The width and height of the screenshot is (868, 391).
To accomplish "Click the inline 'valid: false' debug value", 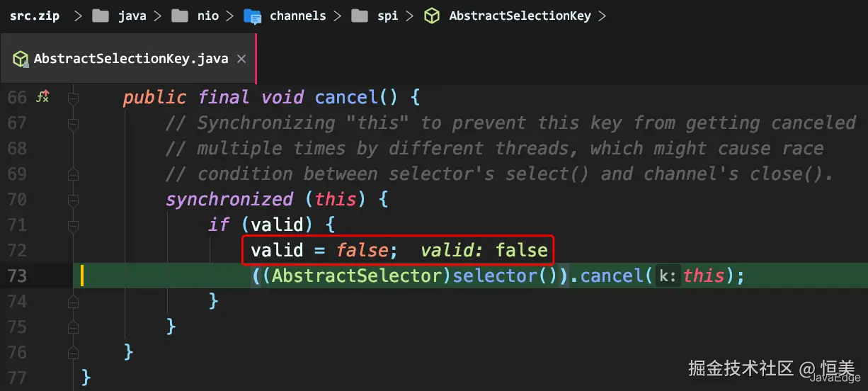I will (x=484, y=250).
